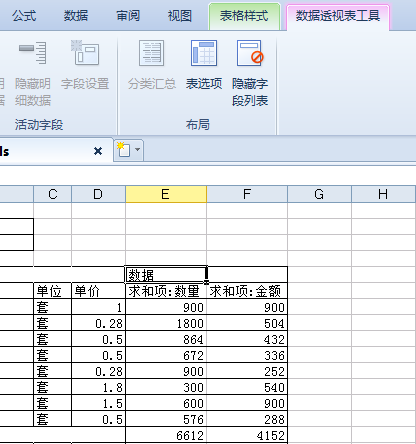
Task: Select the 审阅 ribbon tab
Action: (x=128, y=16)
